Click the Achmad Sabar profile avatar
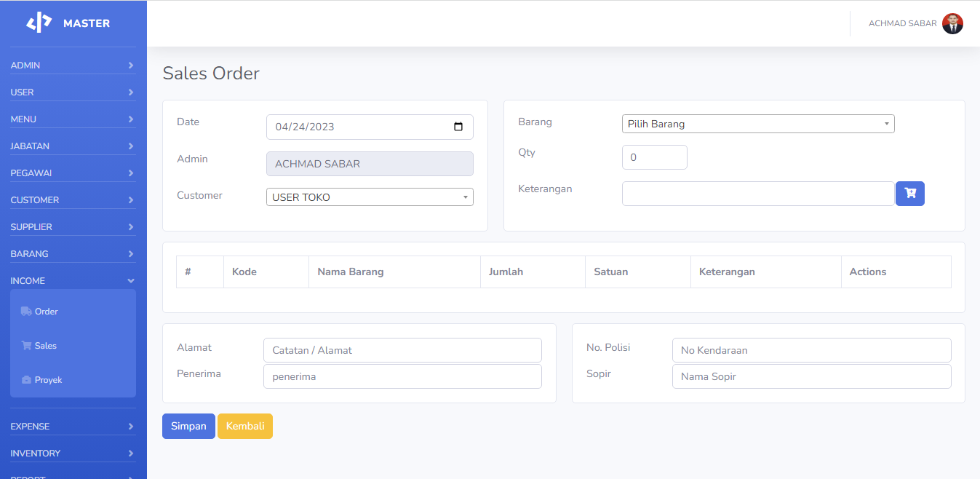The image size is (980, 479). coord(952,23)
